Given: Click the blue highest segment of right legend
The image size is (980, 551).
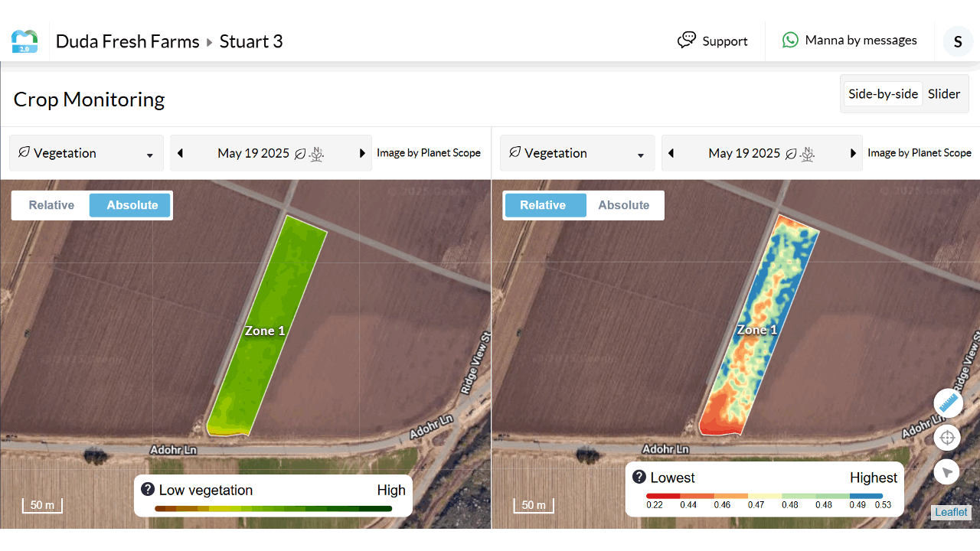Looking at the screenshot, I should [866, 496].
